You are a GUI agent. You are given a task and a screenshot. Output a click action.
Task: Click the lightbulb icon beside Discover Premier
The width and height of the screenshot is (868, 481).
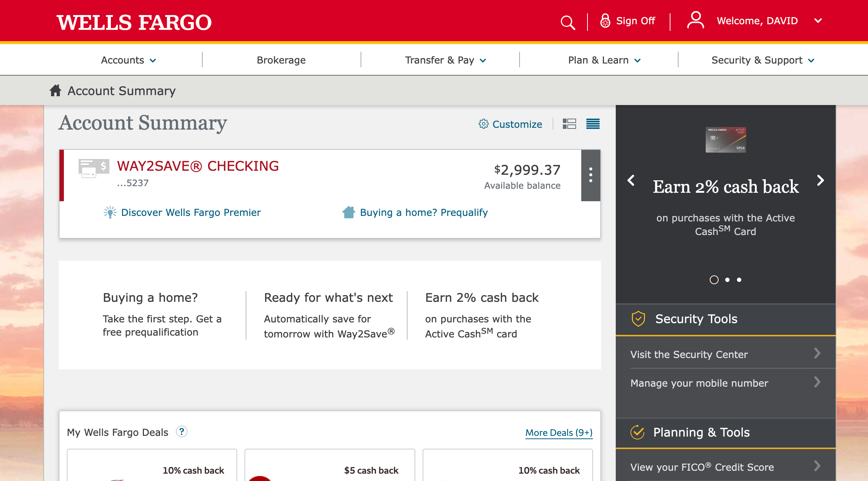click(110, 212)
